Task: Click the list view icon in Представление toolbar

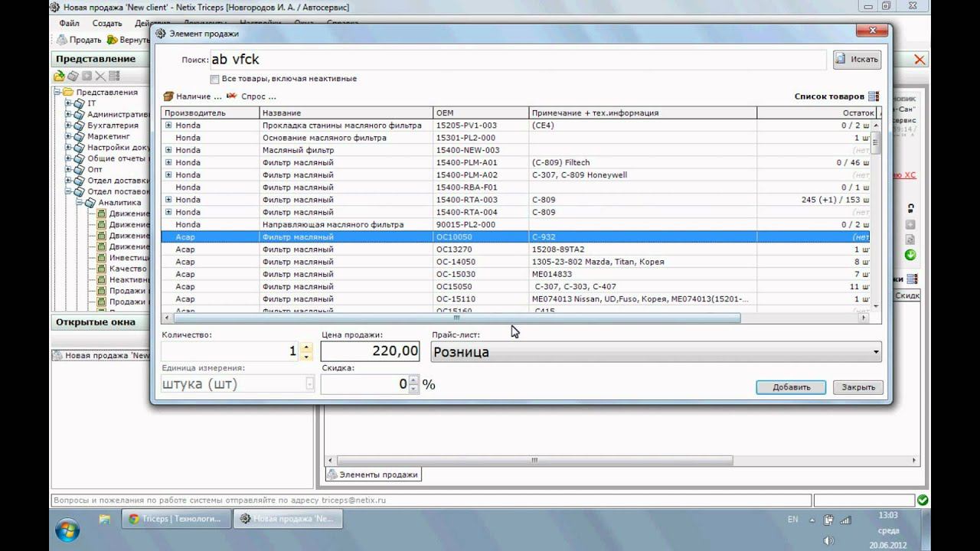Action: pyautogui.click(x=114, y=77)
